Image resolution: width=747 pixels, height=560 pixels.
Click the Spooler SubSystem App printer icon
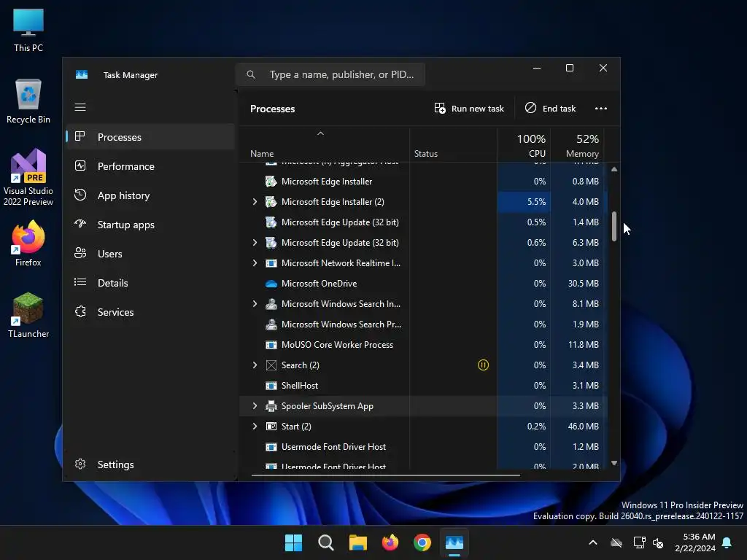pos(271,406)
